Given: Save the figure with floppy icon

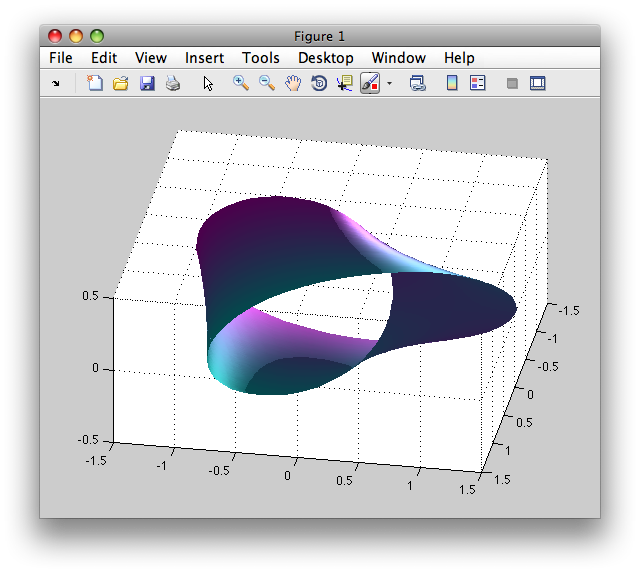Looking at the screenshot, I should [x=147, y=83].
